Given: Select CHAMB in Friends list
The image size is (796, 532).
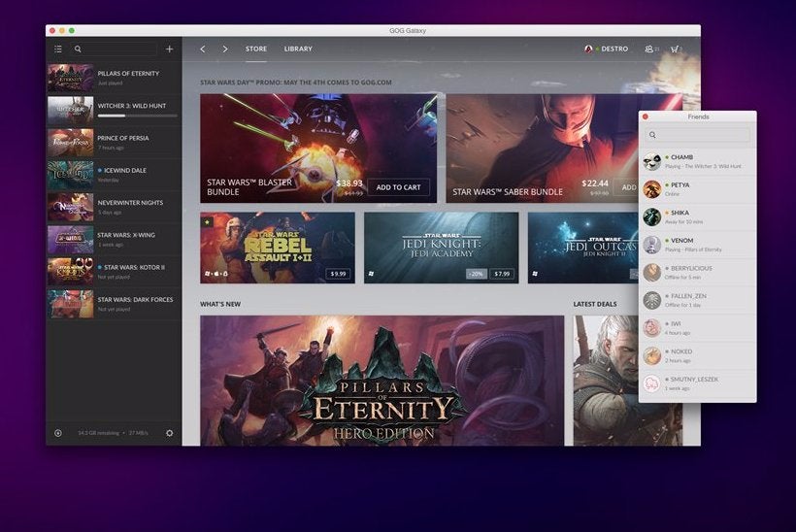Looking at the screenshot, I should coord(698,161).
